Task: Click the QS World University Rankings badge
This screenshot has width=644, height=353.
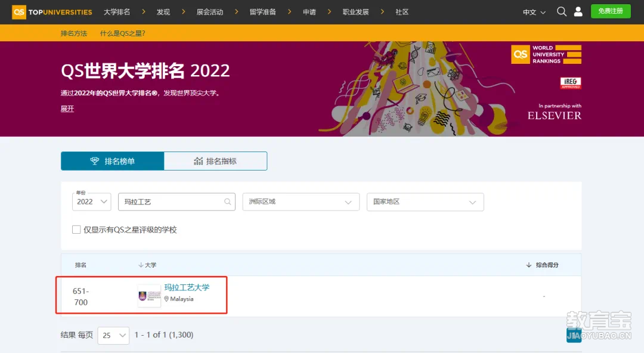Action: point(546,54)
